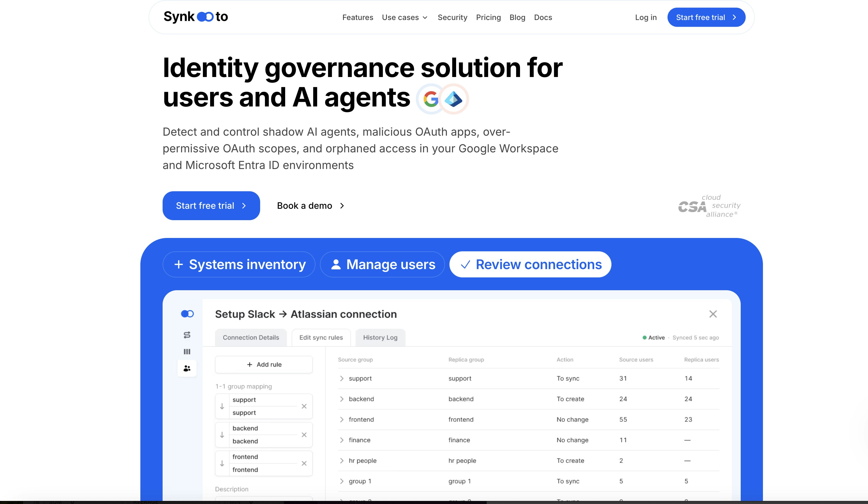Click the Google logo icon in headline
Image resolution: width=868 pixels, height=504 pixels.
[431, 99]
